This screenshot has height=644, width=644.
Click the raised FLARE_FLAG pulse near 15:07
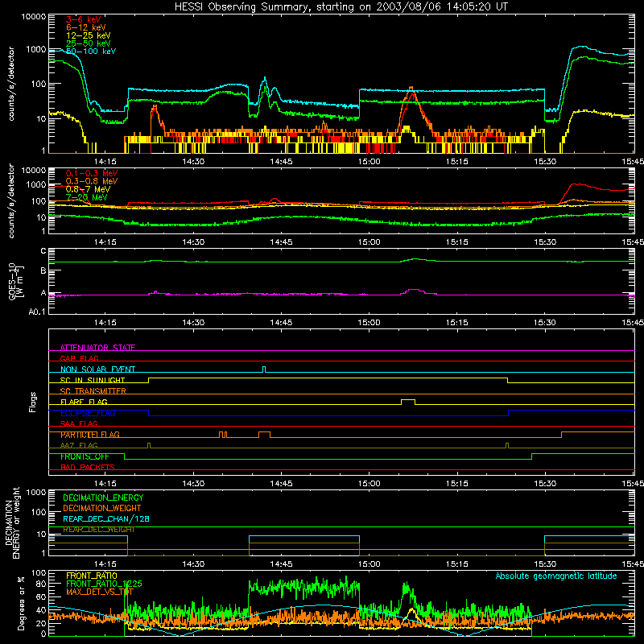coord(408,400)
